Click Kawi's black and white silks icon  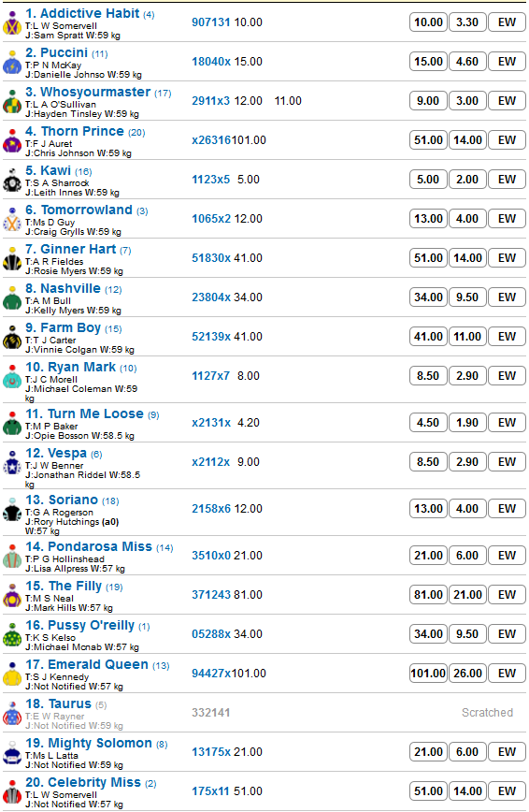[12, 180]
